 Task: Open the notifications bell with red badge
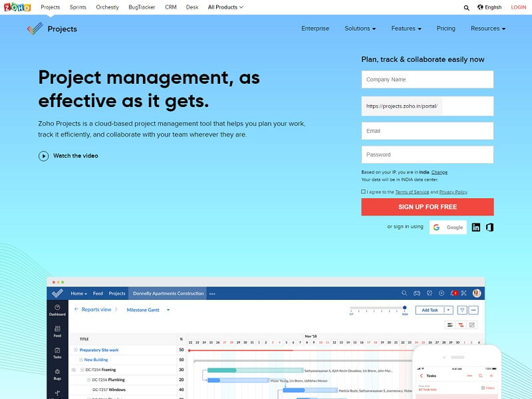point(454,293)
